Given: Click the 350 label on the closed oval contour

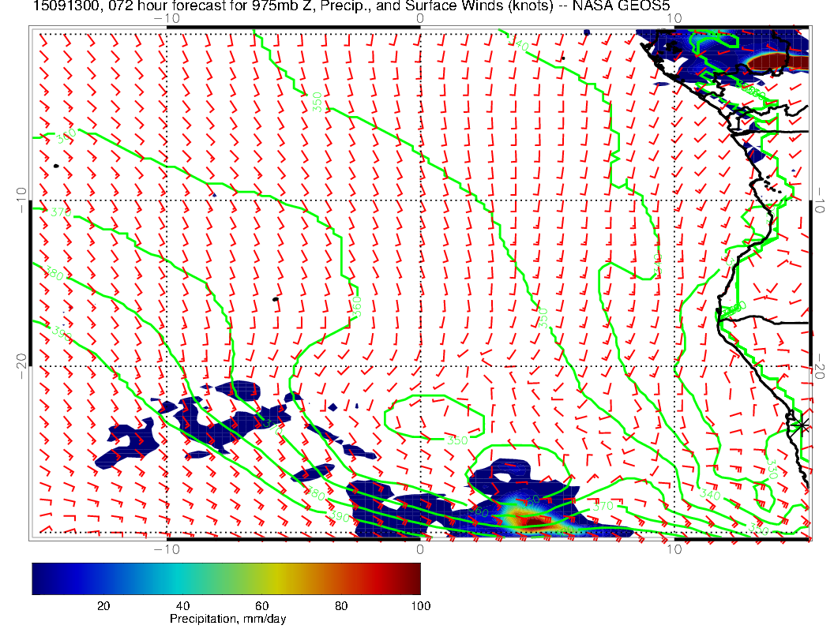Looking at the screenshot, I should [x=457, y=440].
